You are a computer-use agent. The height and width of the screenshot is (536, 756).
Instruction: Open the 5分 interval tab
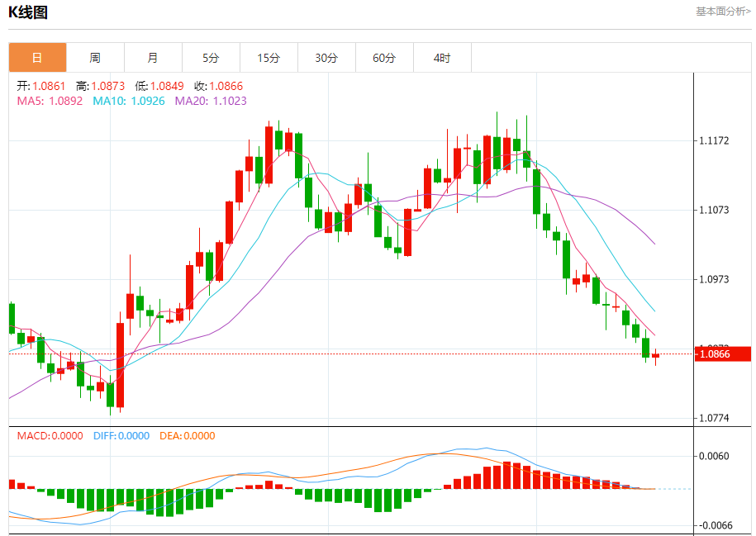[x=212, y=58]
